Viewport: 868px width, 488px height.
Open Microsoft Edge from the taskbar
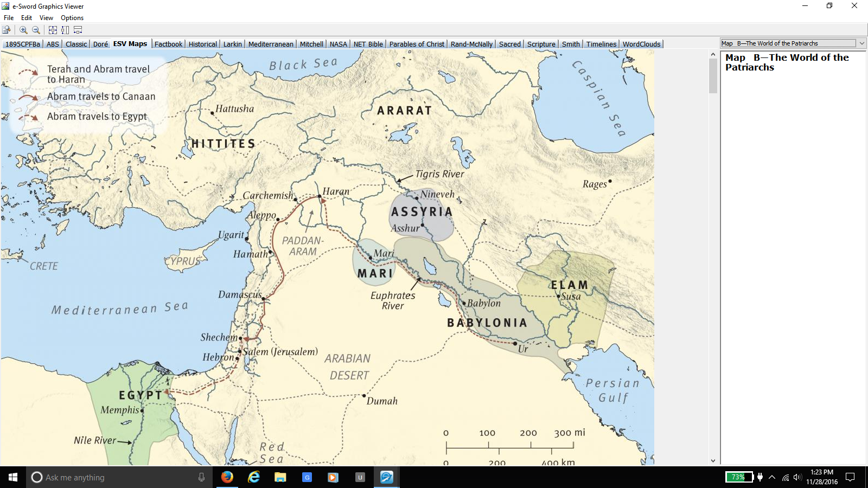[x=253, y=477]
